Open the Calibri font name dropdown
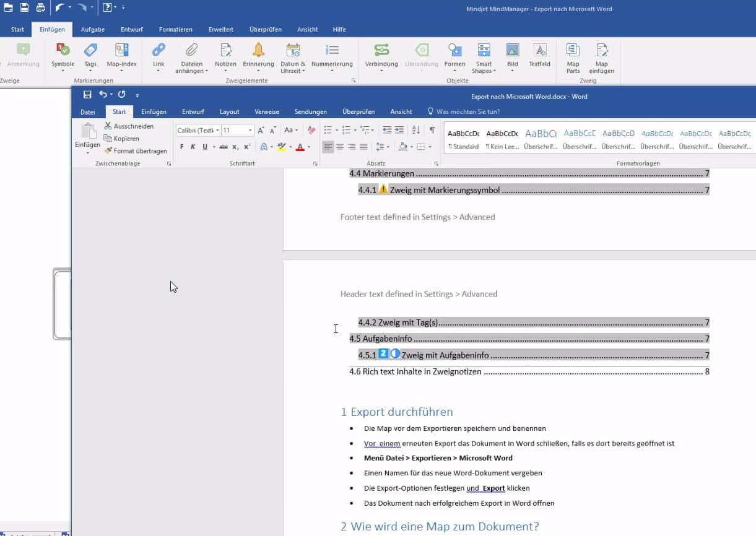Screen dimensions: 756x536 (x=217, y=131)
